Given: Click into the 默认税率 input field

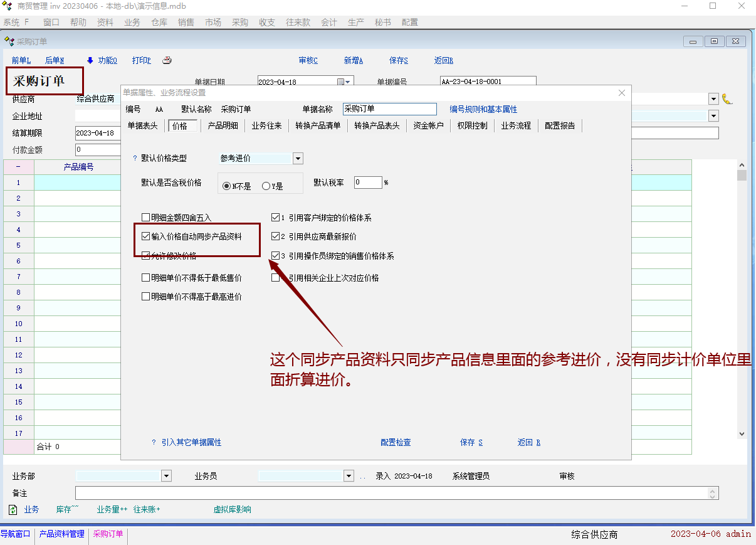Looking at the screenshot, I should point(368,183).
